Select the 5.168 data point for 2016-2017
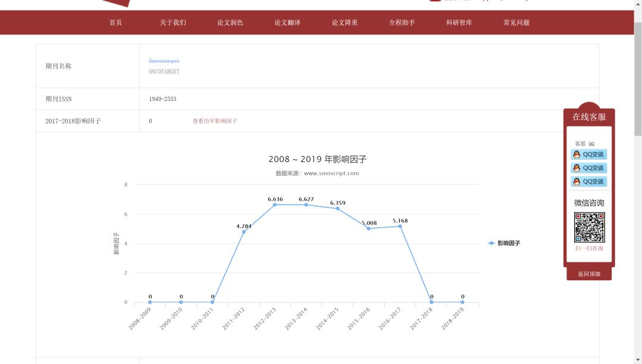This screenshot has width=642, height=364. click(400, 226)
